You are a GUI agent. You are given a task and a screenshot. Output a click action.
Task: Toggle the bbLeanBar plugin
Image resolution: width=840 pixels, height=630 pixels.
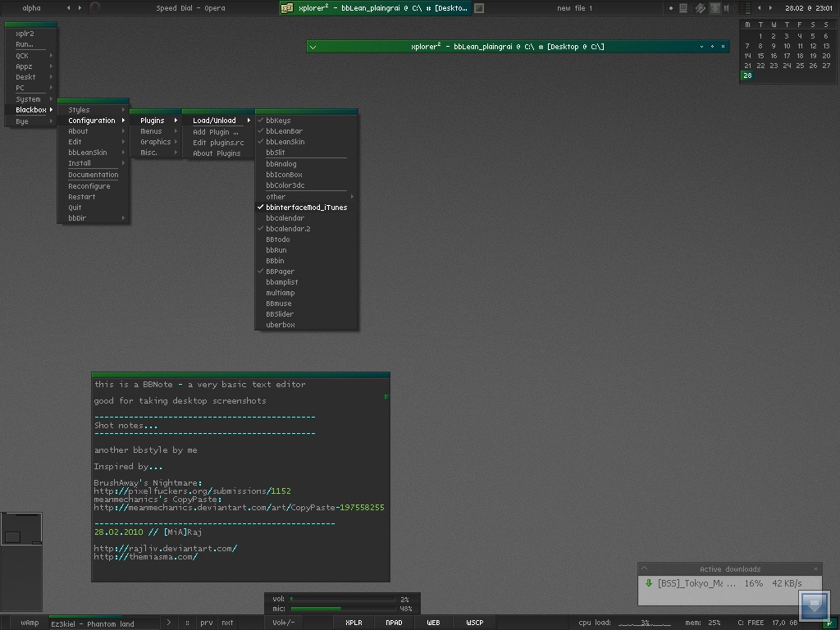click(x=307, y=131)
